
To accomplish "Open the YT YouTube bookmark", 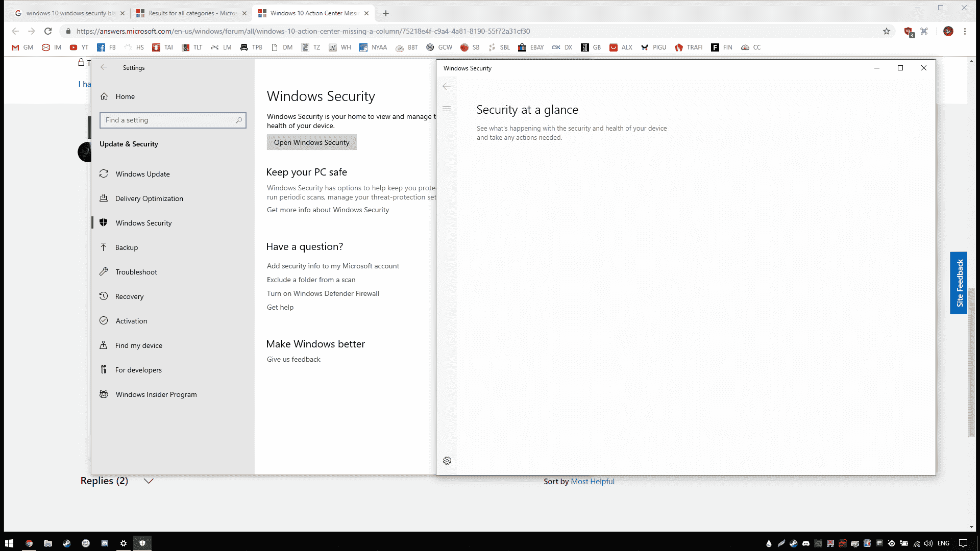I will [x=79, y=47].
